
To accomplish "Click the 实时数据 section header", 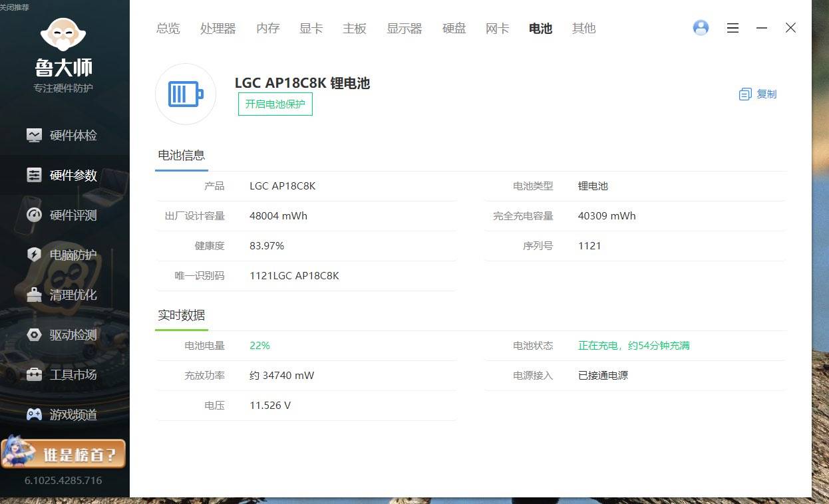I will pyautogui.click(x=182, y=315).
